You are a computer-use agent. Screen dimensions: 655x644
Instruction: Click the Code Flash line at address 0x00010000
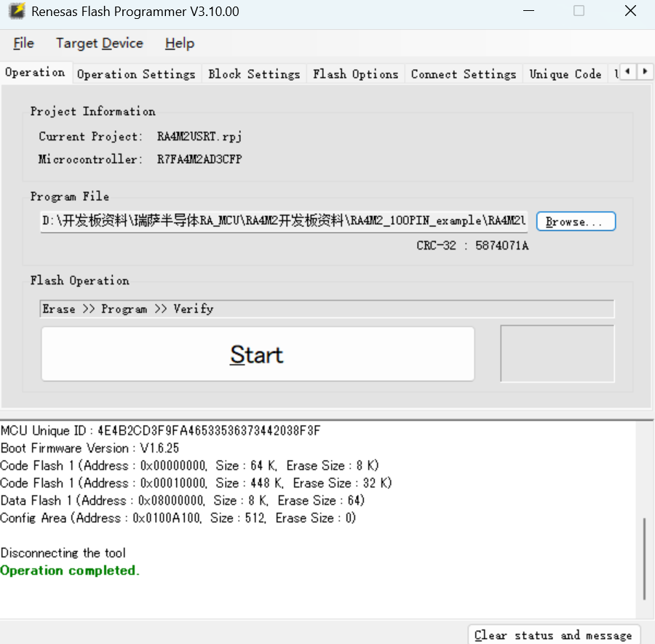[196, 483]
